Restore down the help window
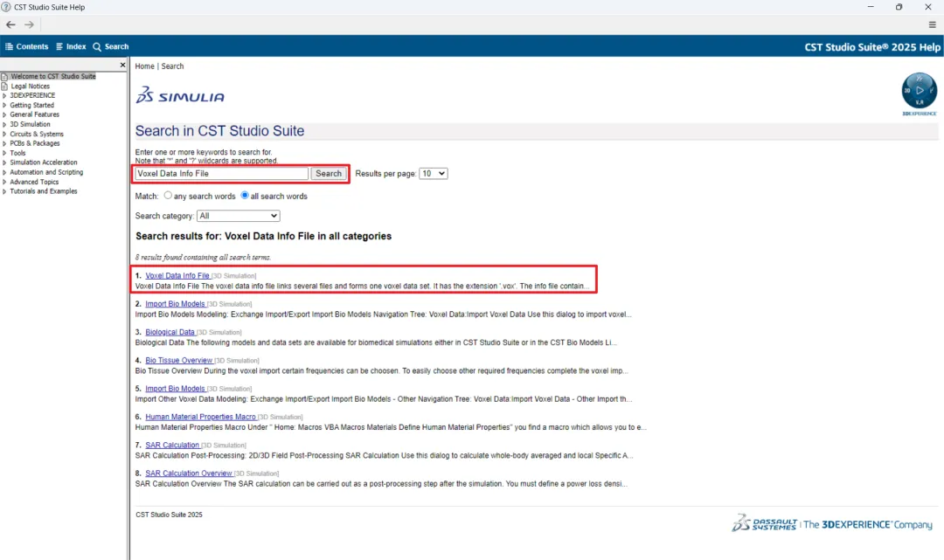 tap(899, 7)
